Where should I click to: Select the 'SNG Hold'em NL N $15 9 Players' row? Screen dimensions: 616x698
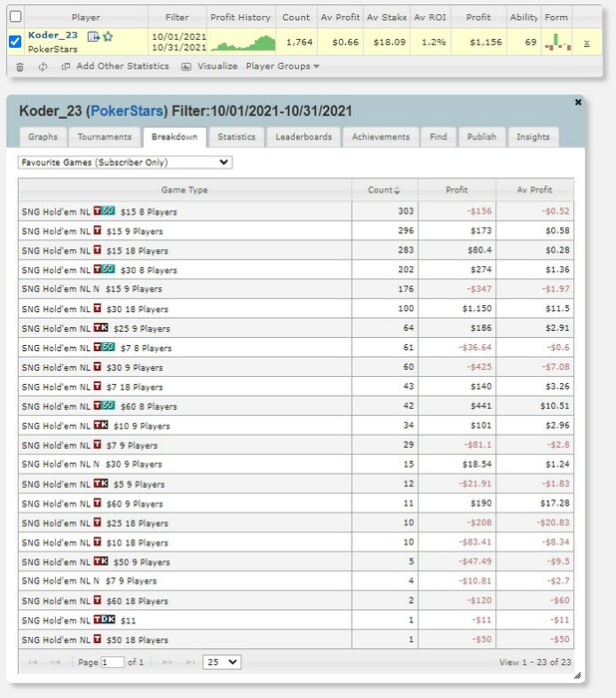[x=296, y=289]
